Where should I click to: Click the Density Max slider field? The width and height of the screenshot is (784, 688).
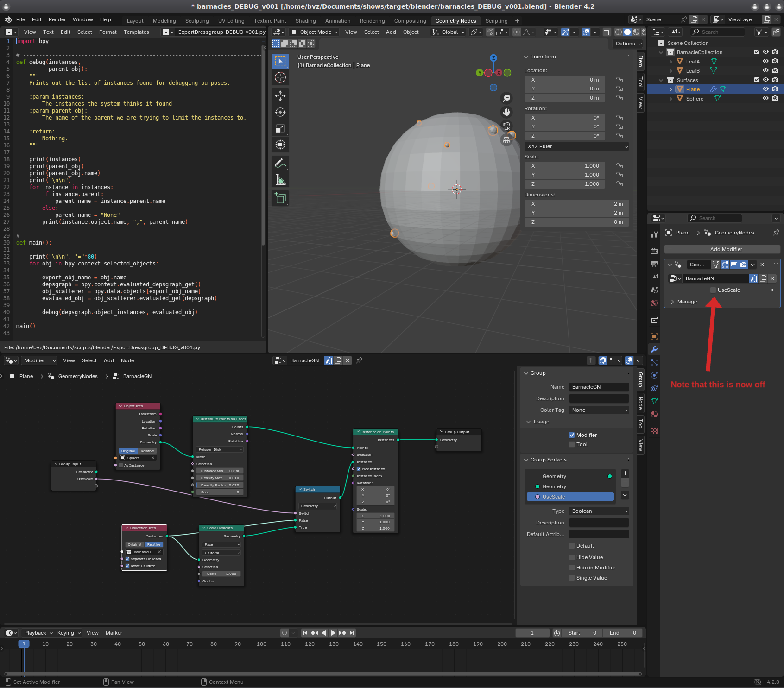pyautogui.click(x=220, y=478)
